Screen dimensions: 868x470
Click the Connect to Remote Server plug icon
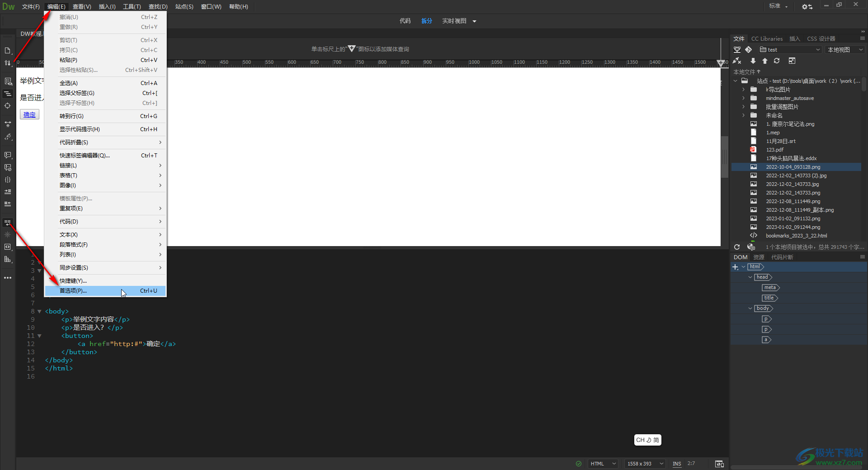[737, 61]
